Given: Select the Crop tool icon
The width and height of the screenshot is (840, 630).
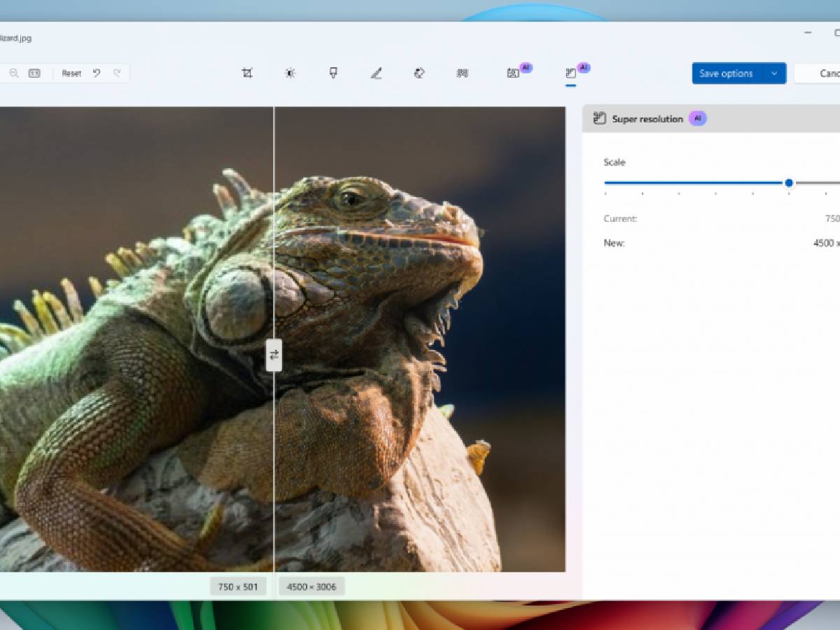Looking at the screenshot, I should (247, 73).
